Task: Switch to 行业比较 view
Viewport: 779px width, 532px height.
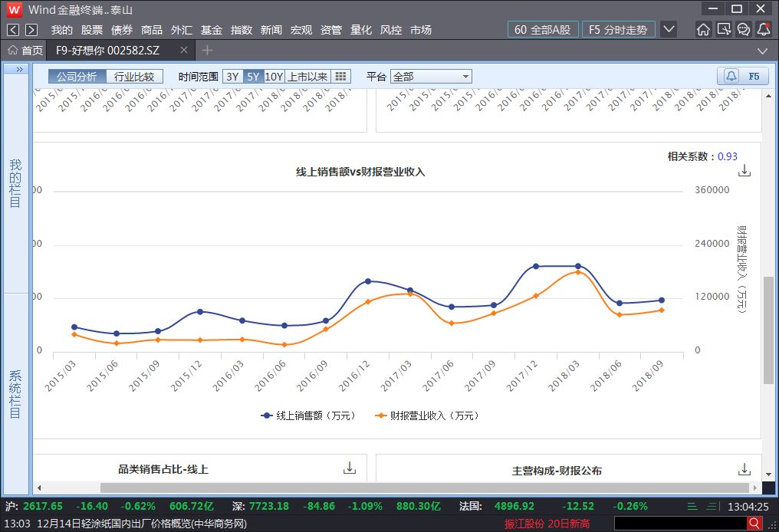Action: point(134,77)
